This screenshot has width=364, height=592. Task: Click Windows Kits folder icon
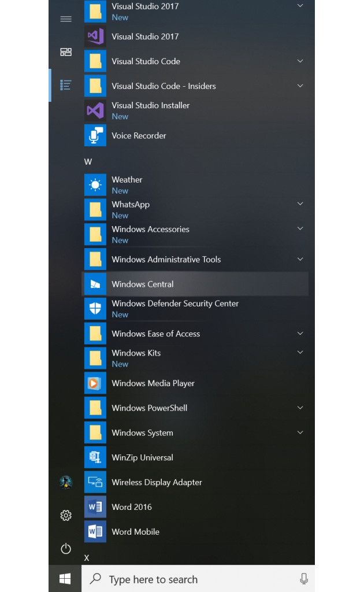point(95,358)
